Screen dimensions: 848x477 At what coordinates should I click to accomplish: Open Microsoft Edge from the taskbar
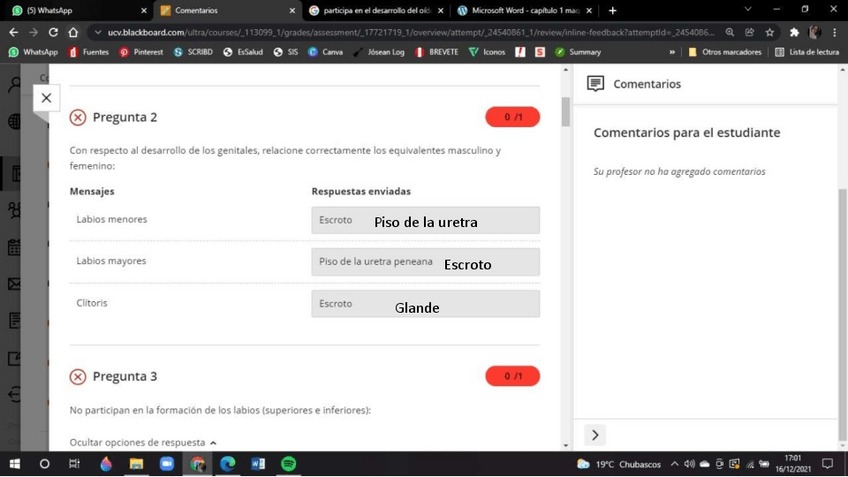click(x=228, y=464)
